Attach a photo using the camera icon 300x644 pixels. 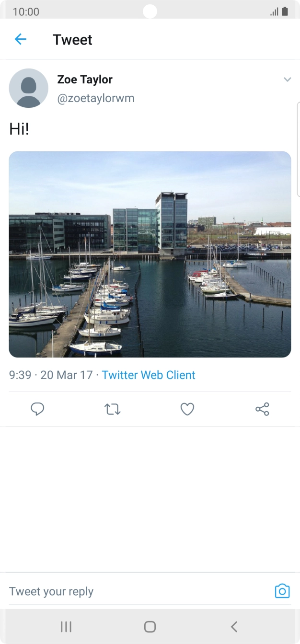pyautogui.click(x=282, y=591)
